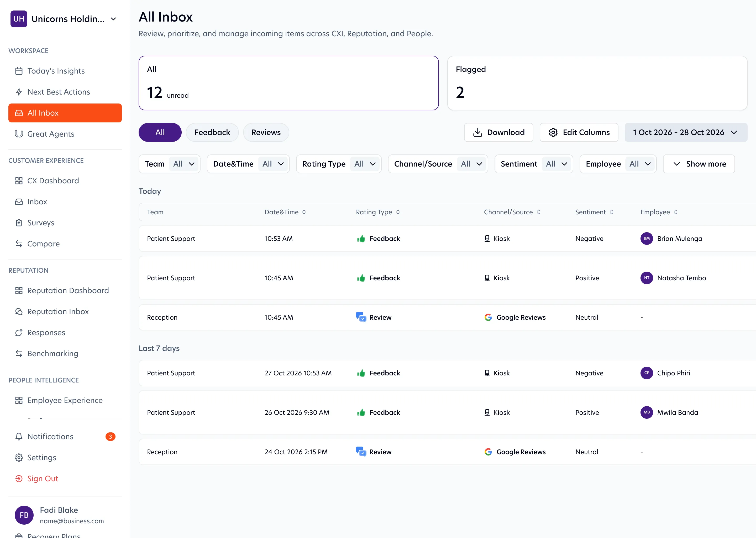Open CX Dashboard grid icon
Image resolution: width=756 pixels, height=538 pixels.
click(19, 180)
